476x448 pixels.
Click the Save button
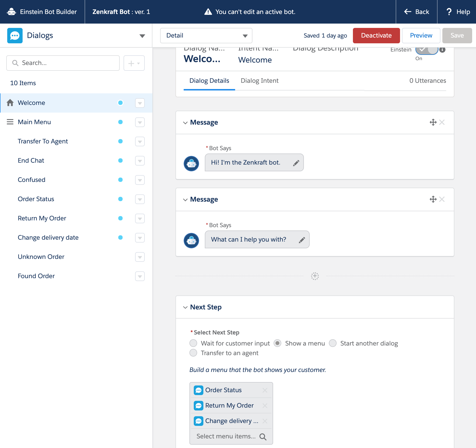pos(457,36)
